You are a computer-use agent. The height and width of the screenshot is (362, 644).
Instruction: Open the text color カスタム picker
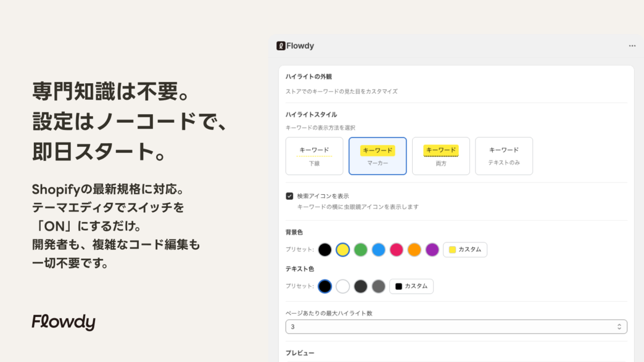coord(412,286)
